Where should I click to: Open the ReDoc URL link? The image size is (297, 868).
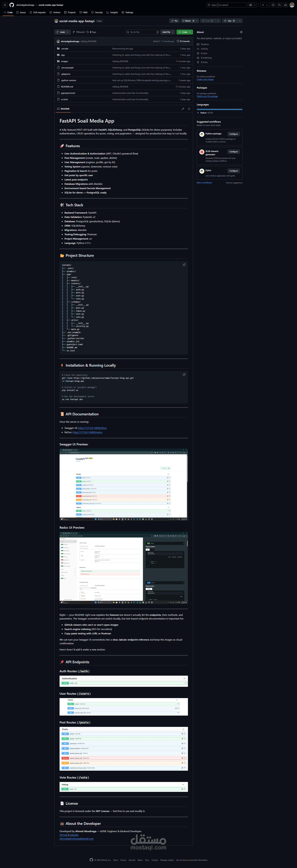tap(88, 432)
